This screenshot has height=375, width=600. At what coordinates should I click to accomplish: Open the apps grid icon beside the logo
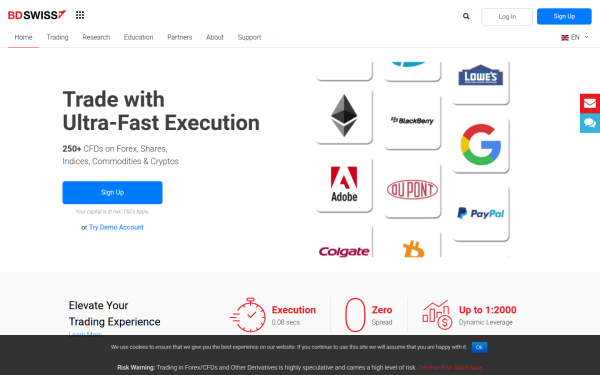pyautogui.click(x=80, y=15)
